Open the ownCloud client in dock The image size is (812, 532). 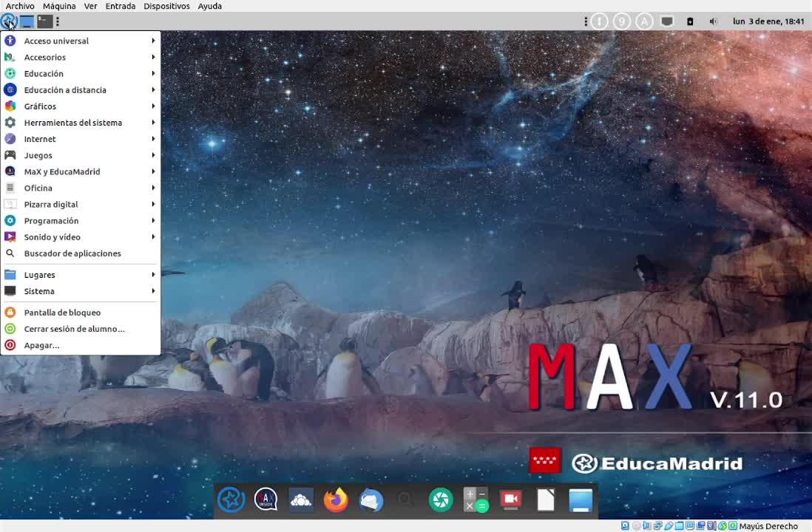pos(301,500)
